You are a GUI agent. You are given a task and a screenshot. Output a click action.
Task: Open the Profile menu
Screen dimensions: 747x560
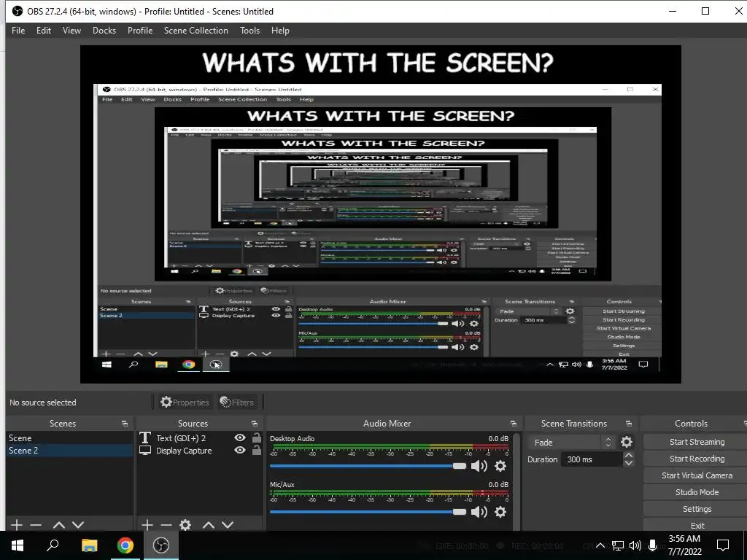pyautogui.click(x=139, y=31)
